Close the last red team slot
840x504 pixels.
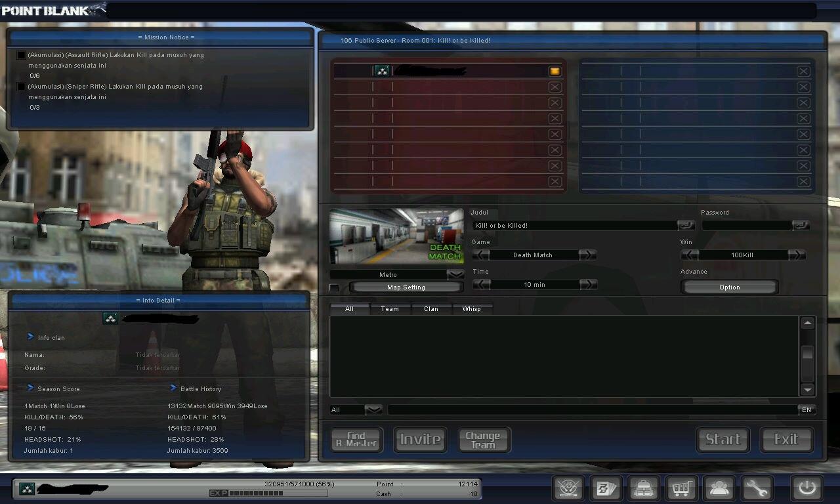pyautogui.click(x=555, y=181)
